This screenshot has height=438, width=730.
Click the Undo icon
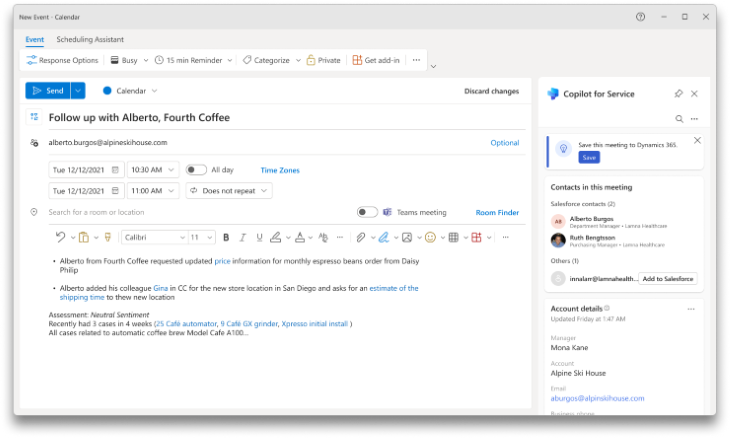61,237
